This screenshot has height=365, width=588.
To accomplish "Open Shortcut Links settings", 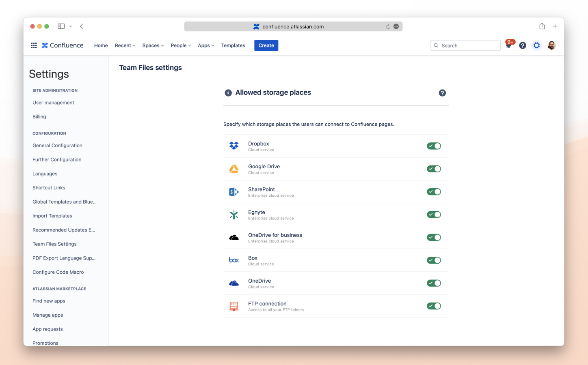I will 49,188.
